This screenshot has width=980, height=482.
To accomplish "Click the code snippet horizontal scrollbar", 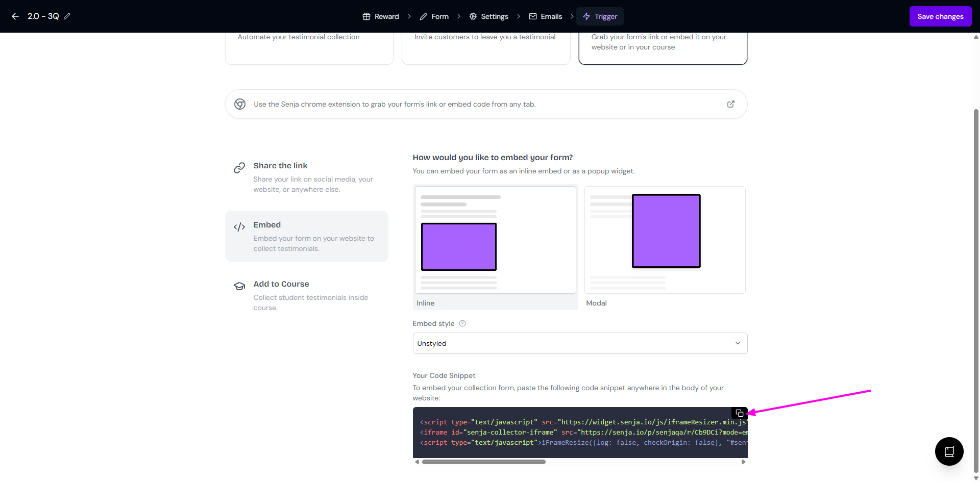I will pos(483,462).
